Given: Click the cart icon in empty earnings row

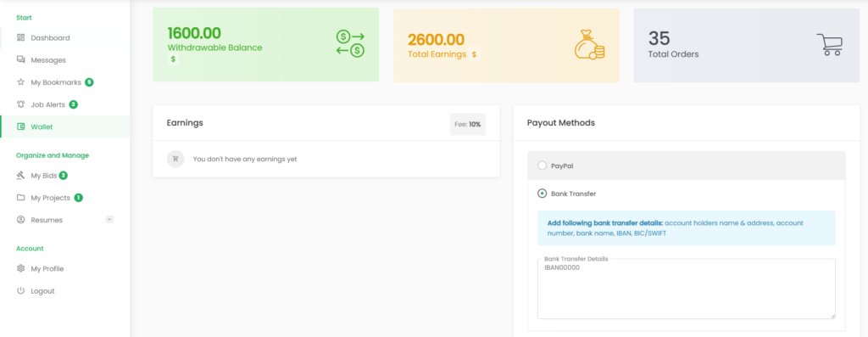Looking at the screenshot, I should (175, 159).
